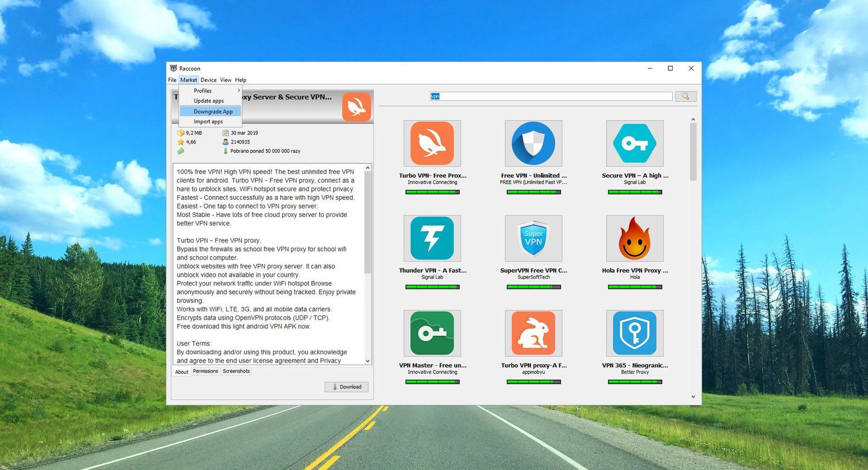Focus the vpn search field
The height and width of the screenshot is (470, 868).
(x=551, y=96)
